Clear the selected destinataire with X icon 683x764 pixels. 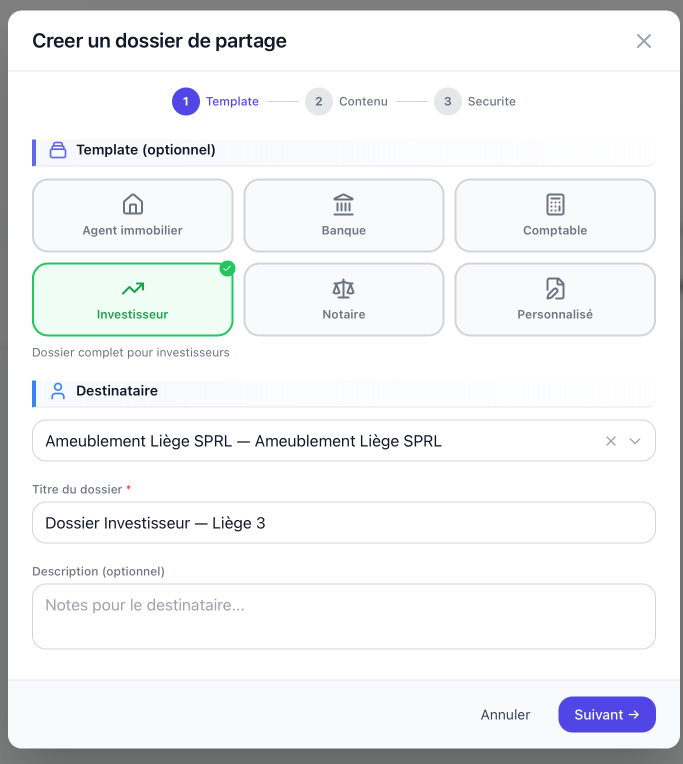pos(611,441)
